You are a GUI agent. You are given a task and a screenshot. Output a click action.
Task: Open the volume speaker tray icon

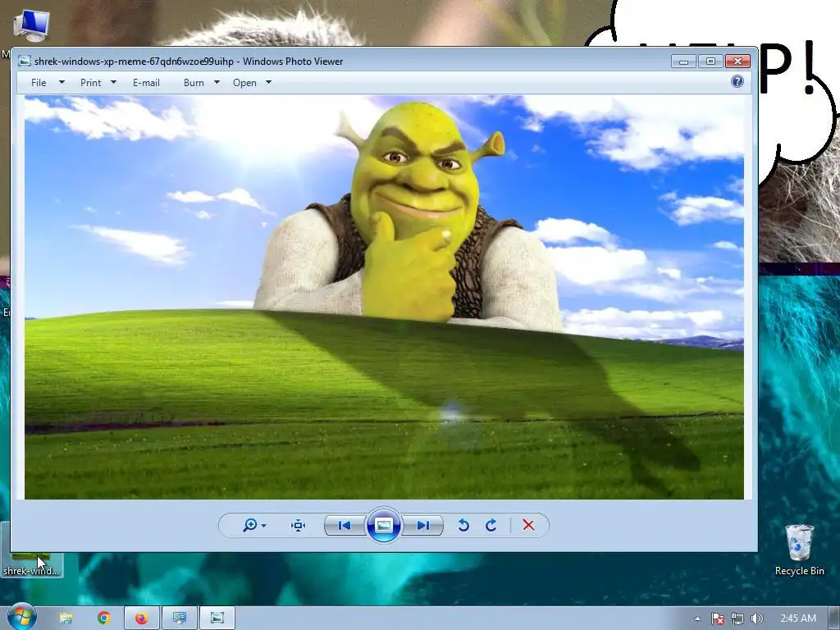point(756,619)
